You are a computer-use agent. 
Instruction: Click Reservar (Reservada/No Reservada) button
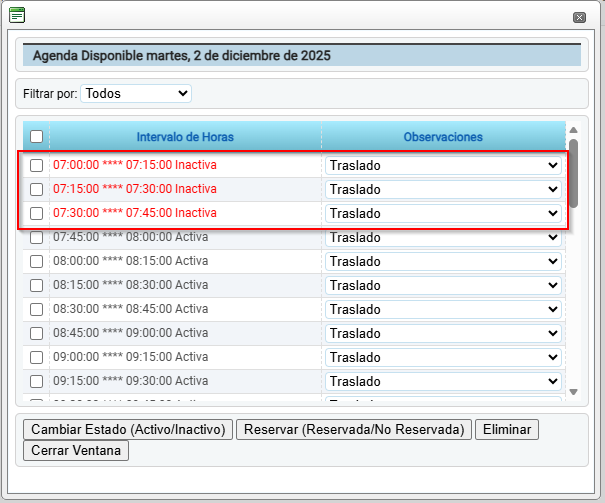click(354, 429)
